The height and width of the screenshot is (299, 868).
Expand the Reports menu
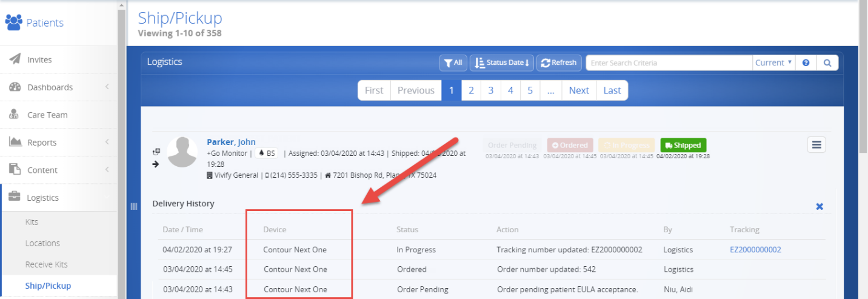[58, 143]
